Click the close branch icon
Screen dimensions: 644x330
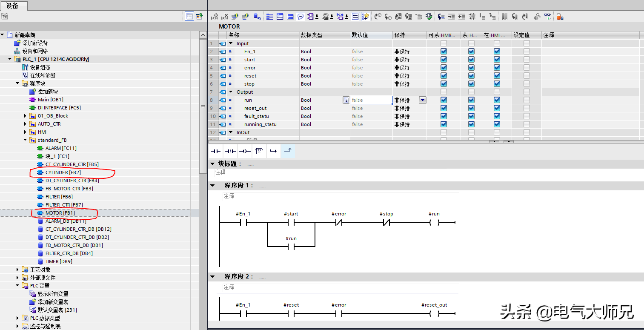point(288,151)
